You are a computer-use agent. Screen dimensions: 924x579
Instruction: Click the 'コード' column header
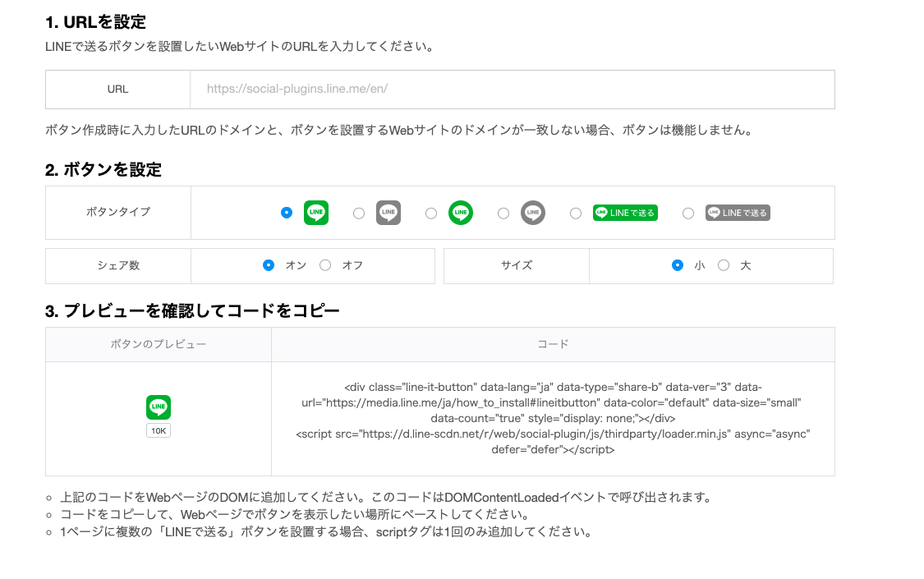click(553, 344)
